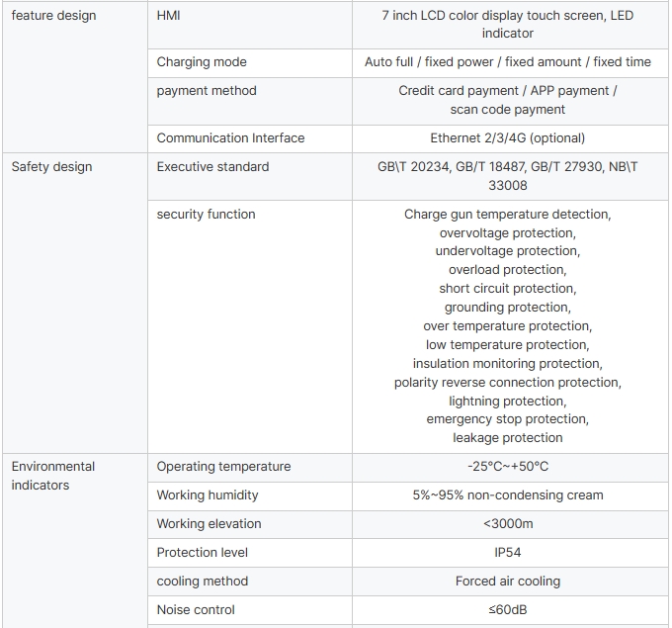The image size is (672, 628).
Task: Select the "<3000m" elevation value
Action: point(507,524)
